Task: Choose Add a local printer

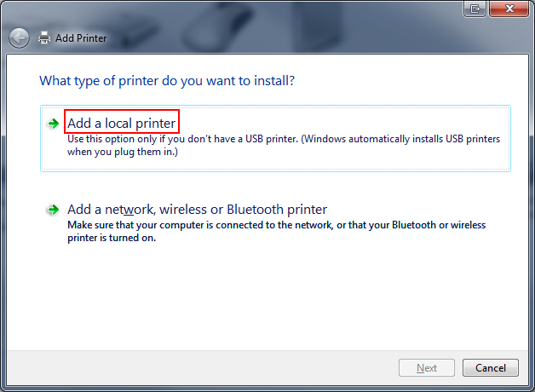Action: [122, 124]
